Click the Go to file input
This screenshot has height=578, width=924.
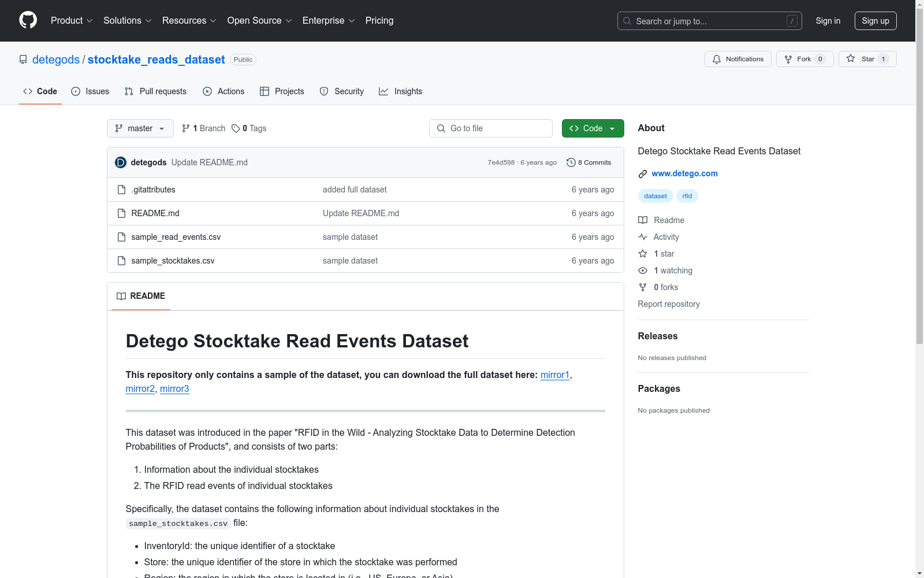491,128
